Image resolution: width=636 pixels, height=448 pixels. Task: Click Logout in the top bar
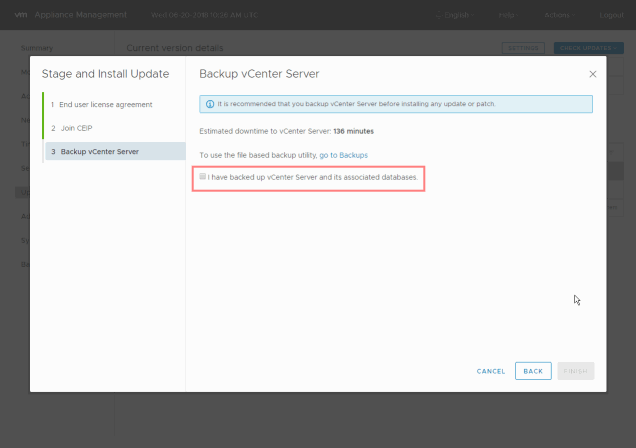tap(611, 15)
